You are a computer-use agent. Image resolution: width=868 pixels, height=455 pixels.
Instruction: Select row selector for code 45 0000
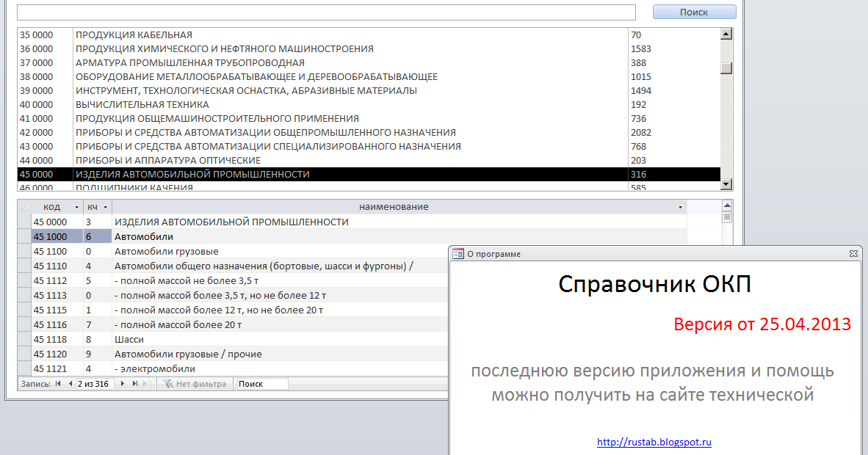(24, 222)
